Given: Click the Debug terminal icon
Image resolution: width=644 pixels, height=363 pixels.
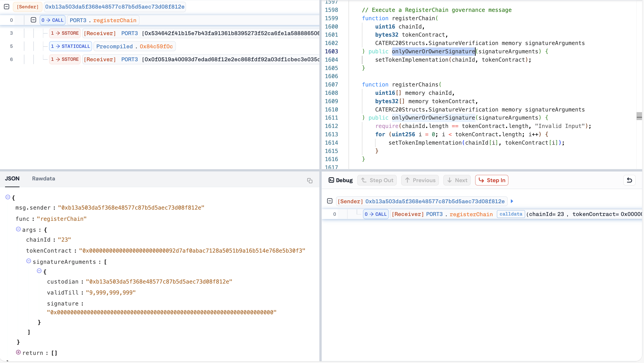Looking at the screenshot, I should pos(331,180).
